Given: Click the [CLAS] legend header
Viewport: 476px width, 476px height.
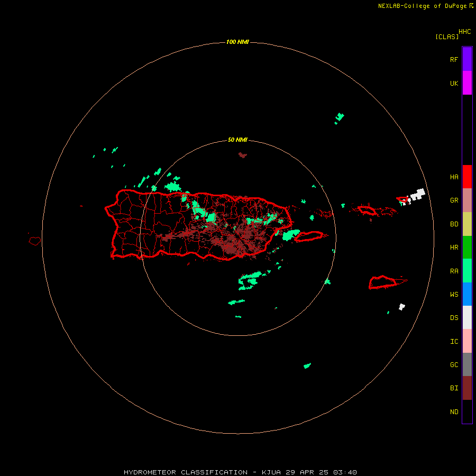Looking at the screenshot, I should pos(447,36).
